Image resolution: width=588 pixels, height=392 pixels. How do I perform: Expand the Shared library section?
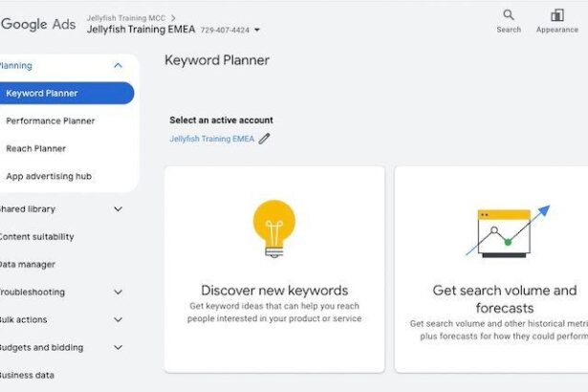118,209
